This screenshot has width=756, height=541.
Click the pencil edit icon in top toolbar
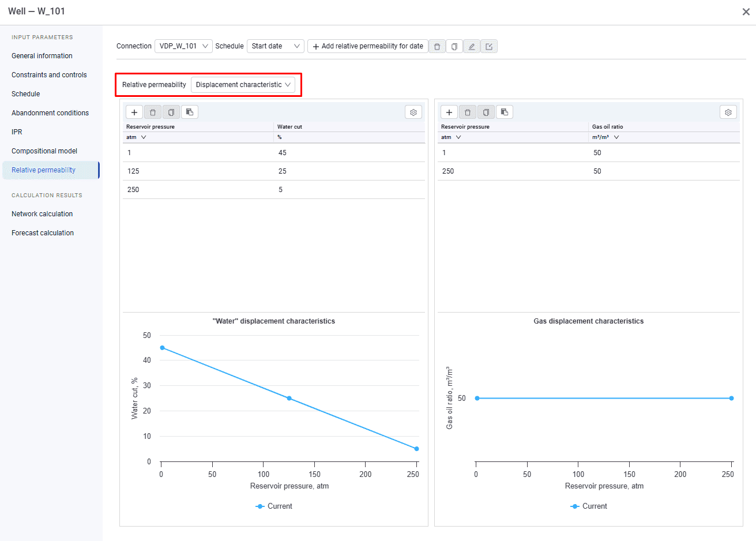point(472,46)
